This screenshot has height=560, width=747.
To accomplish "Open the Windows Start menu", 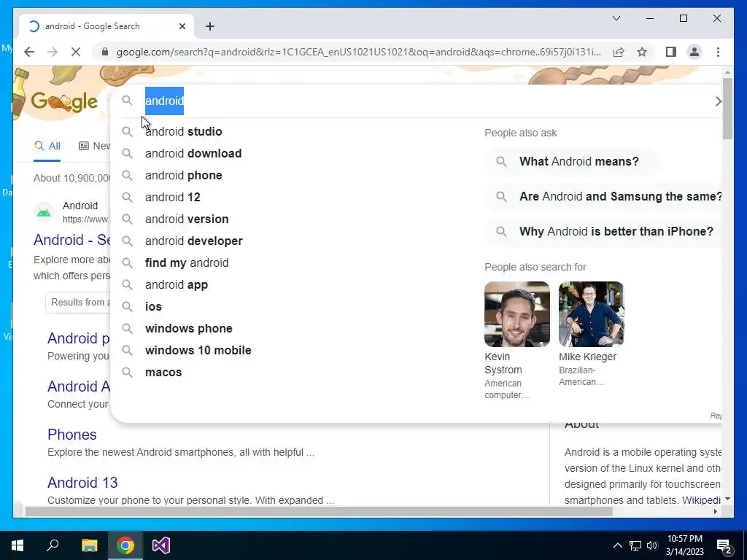I will click(18, 545).
